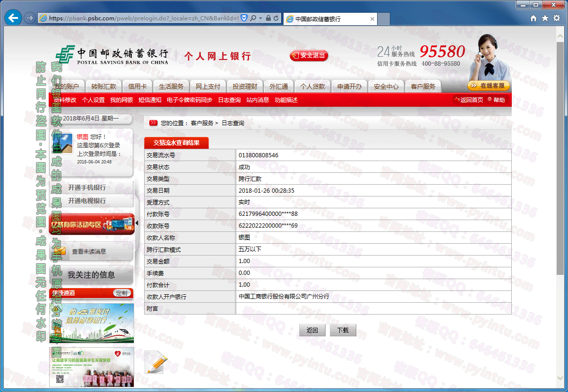The height and width of the screenshot is (392, 568).
Task: Open the 网上支付 tab
Action: click(208, 86)
